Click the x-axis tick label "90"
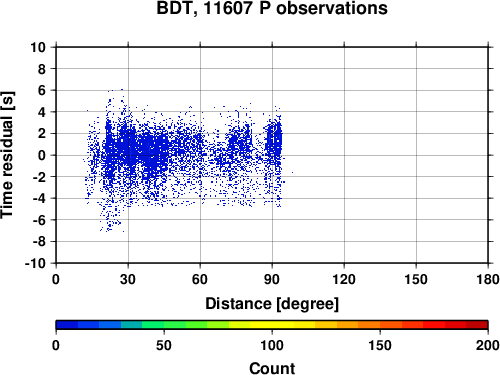500x375 pixels. click(x=272, y=279)
